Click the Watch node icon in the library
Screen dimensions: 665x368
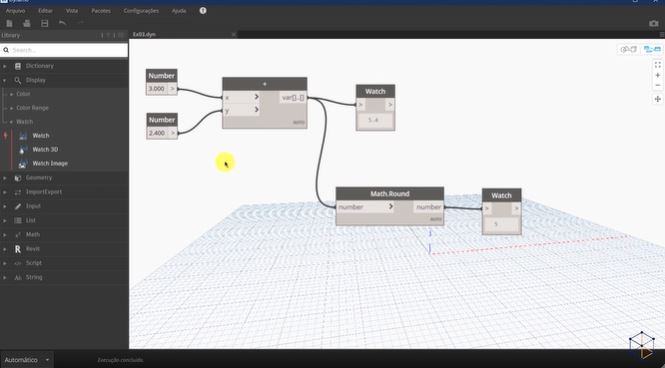pos(23,136)
